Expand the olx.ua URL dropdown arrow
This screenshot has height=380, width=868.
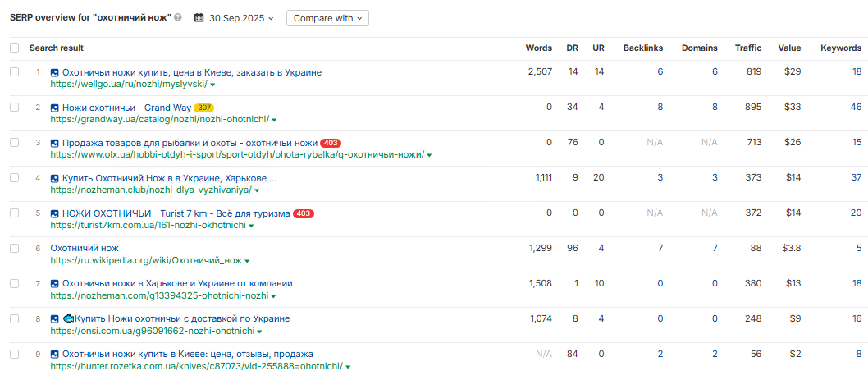[430, 156]
